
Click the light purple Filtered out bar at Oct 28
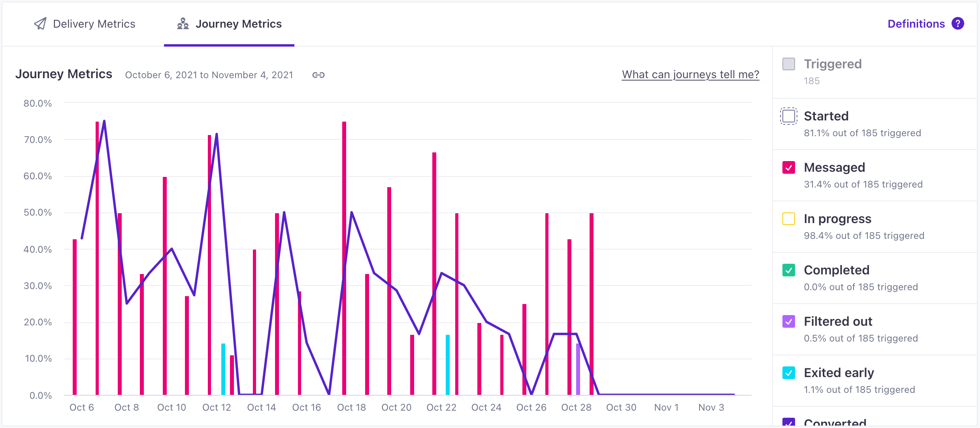pyautogui.click(x=578, y=369)
